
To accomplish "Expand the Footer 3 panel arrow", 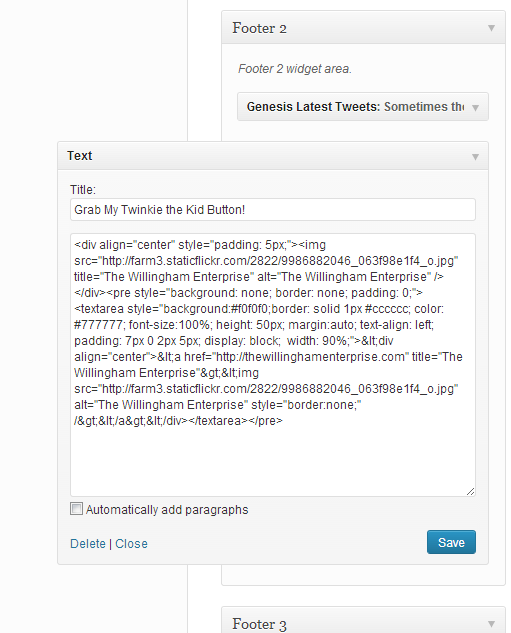I will (491, 624).
